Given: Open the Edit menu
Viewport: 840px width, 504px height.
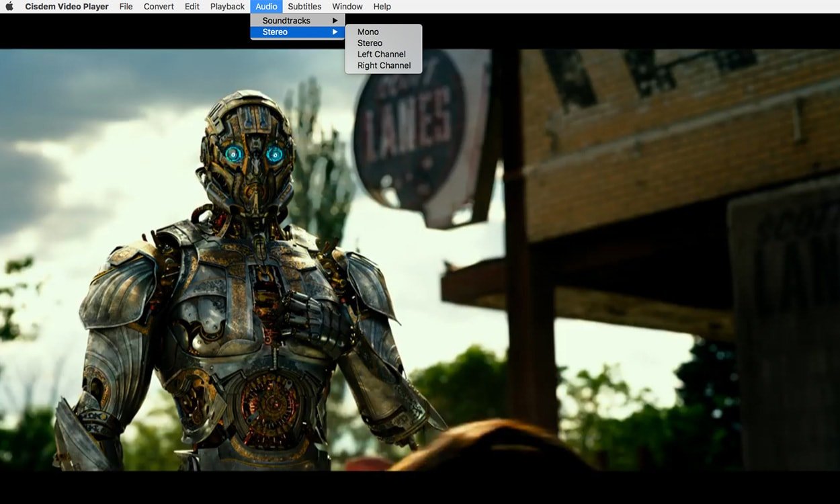Looking at the screenshot, I should pos(192,6).
